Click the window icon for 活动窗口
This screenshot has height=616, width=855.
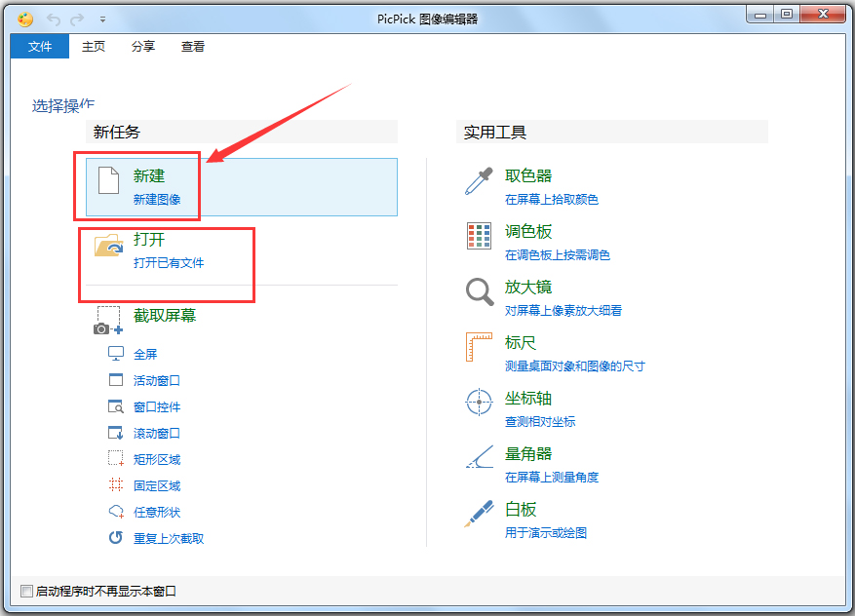(x=116, y=380)
